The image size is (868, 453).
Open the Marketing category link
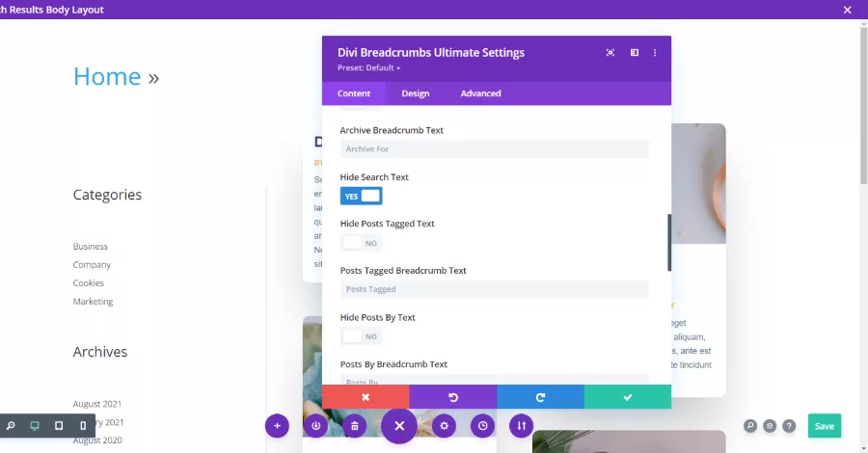pos(93,302)
